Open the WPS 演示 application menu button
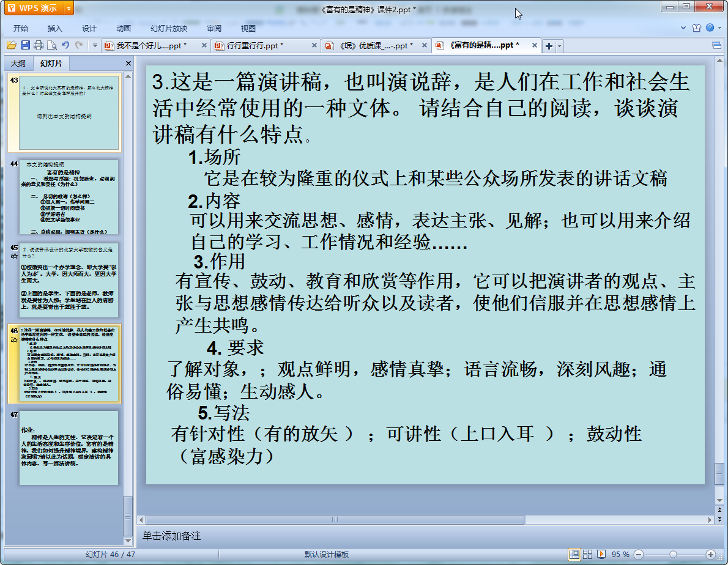The image size is (728, 565). point(35,8)
